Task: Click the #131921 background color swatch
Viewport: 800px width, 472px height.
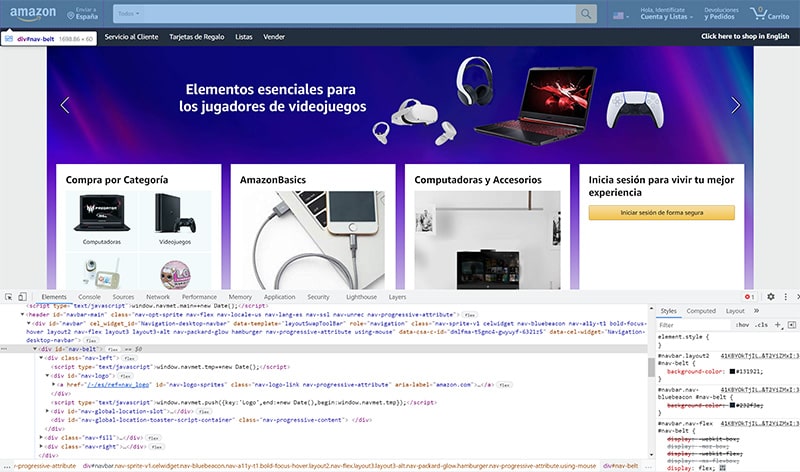Action: coord(733,372)
